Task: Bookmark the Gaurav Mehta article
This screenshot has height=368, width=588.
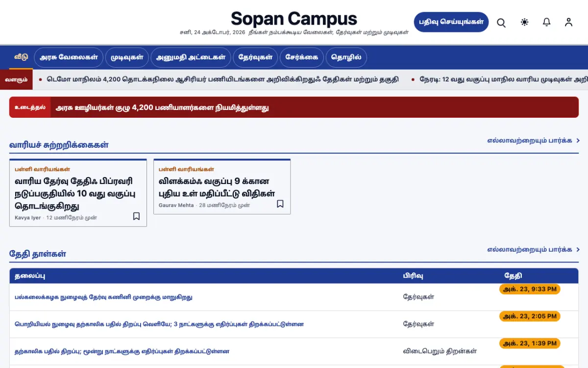Action: [280, 204]
